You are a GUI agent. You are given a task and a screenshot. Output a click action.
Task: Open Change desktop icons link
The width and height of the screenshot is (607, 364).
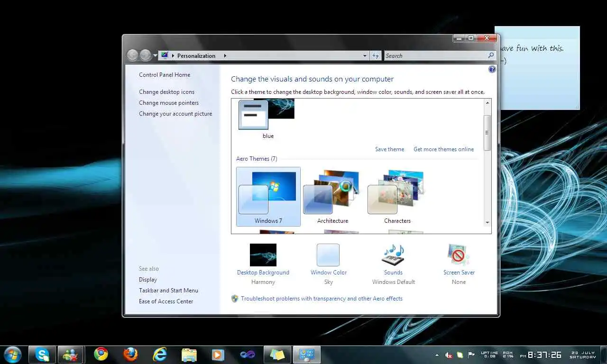point(166,92)
